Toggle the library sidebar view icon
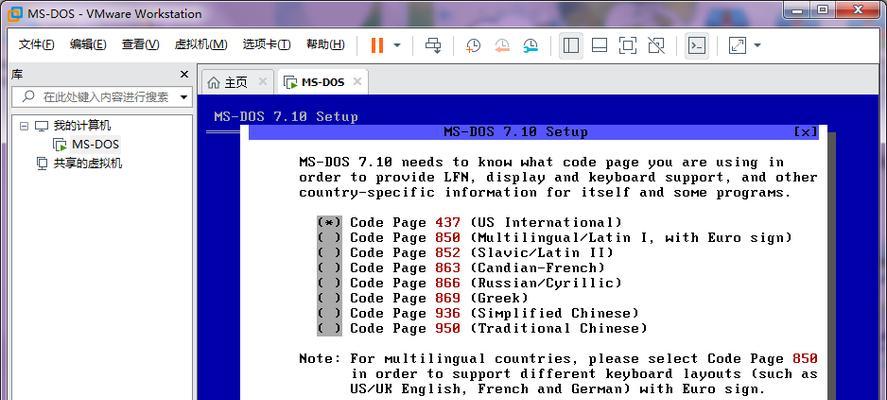 pos(571,45)
